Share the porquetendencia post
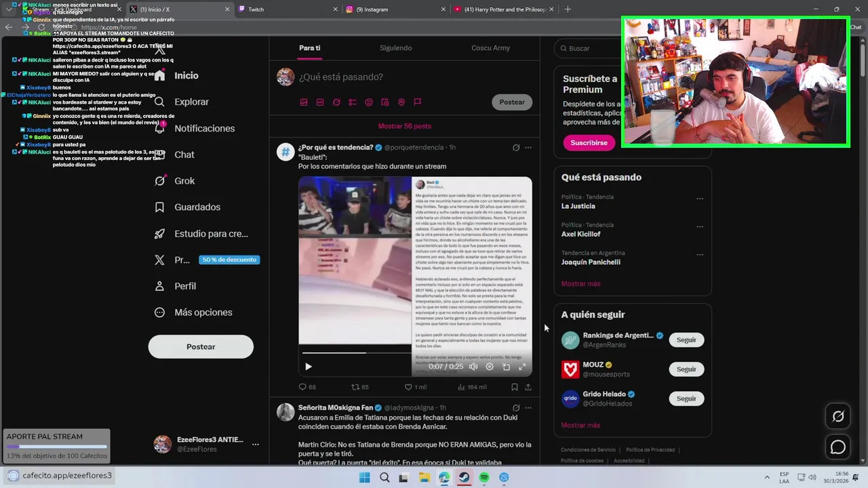This screenshot has width=868, height=488. coord(528,387)
